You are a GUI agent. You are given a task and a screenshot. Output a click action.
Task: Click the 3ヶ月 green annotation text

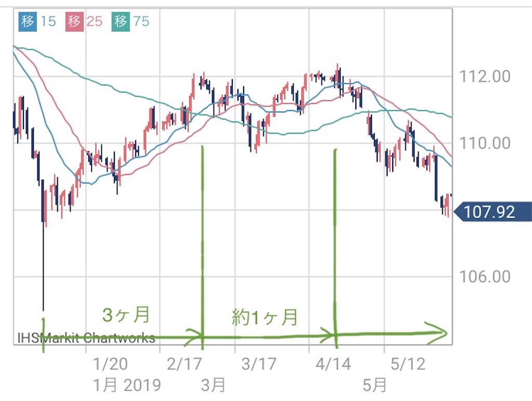pos(126,314)
